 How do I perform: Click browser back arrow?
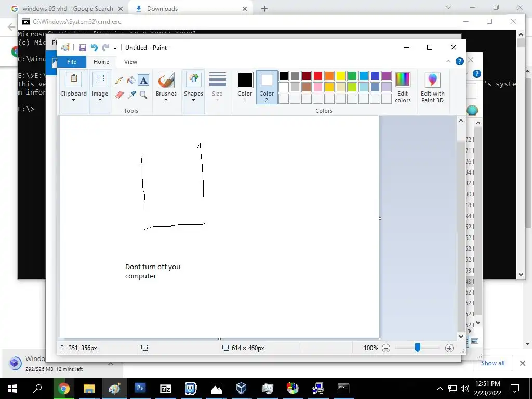click(x=11, y=27)
